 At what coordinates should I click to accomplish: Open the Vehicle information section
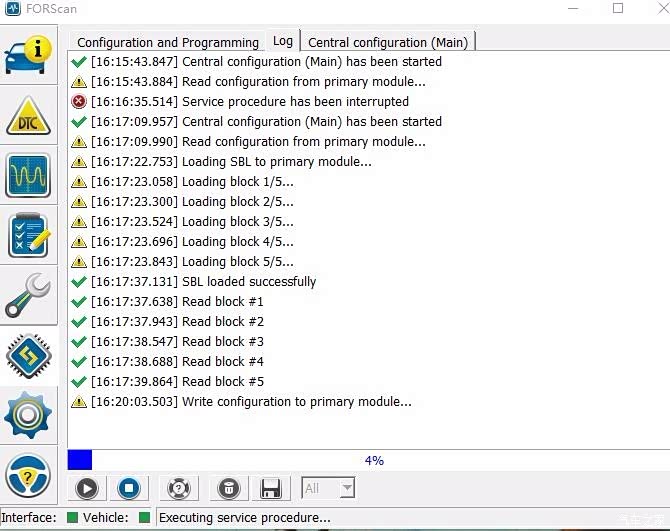(x=29, y=55)
